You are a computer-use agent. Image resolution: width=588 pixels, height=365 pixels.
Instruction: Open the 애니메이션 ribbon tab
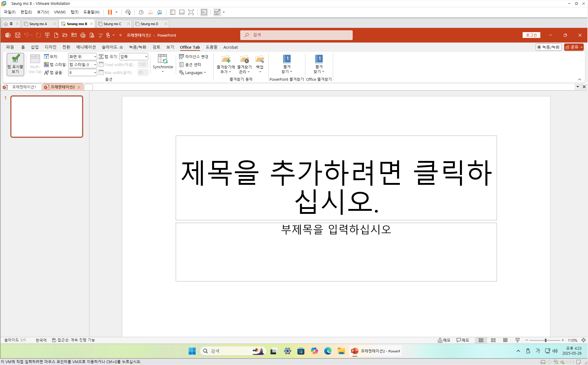[x=86, y=47]
